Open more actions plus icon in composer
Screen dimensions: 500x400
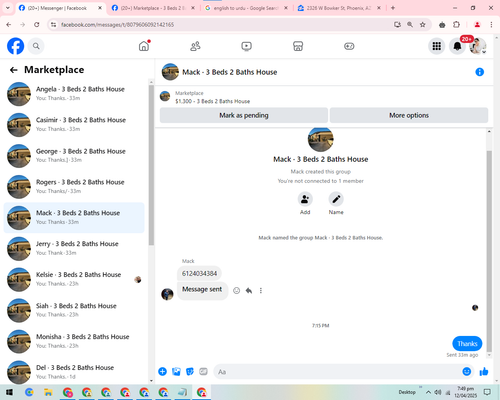(163, 371)
